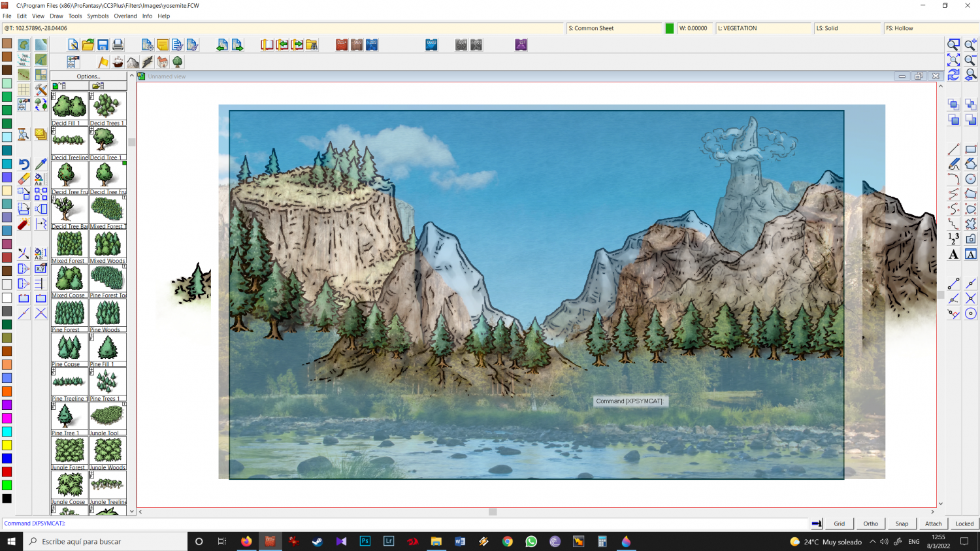Open the Info menu
The height and width of the screenshot is (551, 980).
(147, 16)
